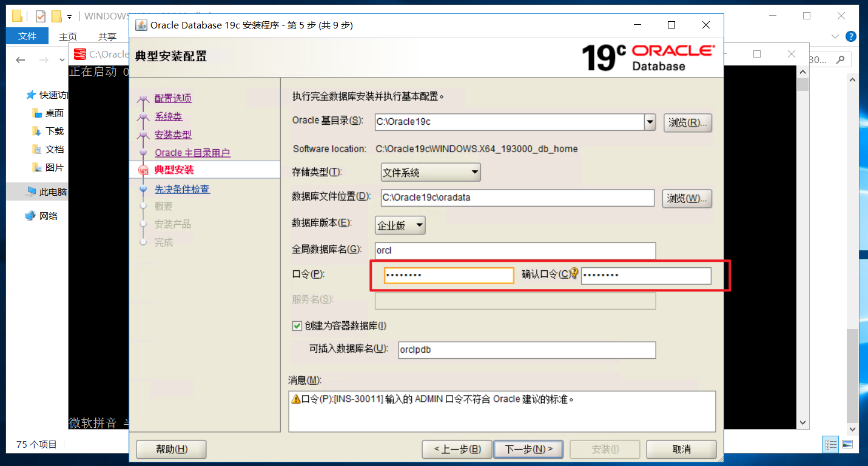Click the red Oracle icon in console window title

click(x=79, y=54)
